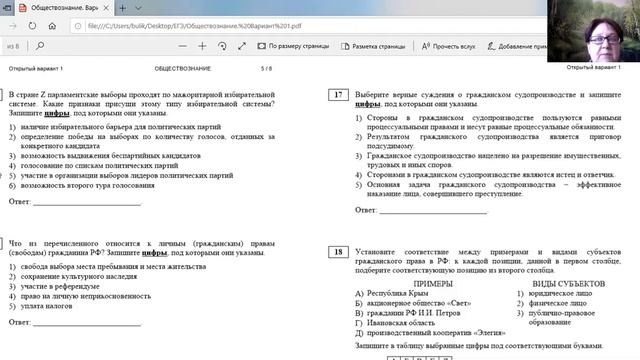Reload the PDF page
This screenshot has width=640, height=360.
32,26
